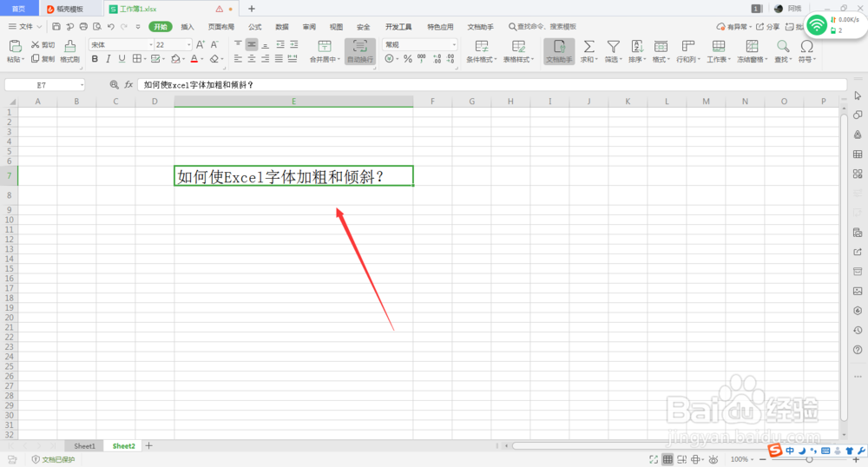Click the search command box (查找命令)
Image resolution: width=868 pixels, height=467 pixels.
(x=542, y=27)
